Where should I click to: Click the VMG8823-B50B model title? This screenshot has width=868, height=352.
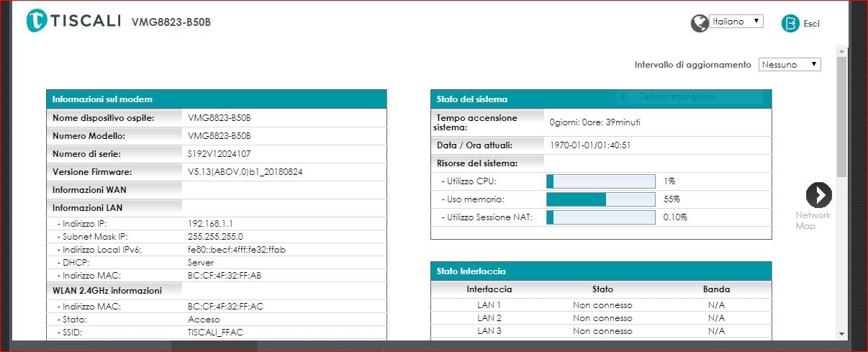pos(171,22)
